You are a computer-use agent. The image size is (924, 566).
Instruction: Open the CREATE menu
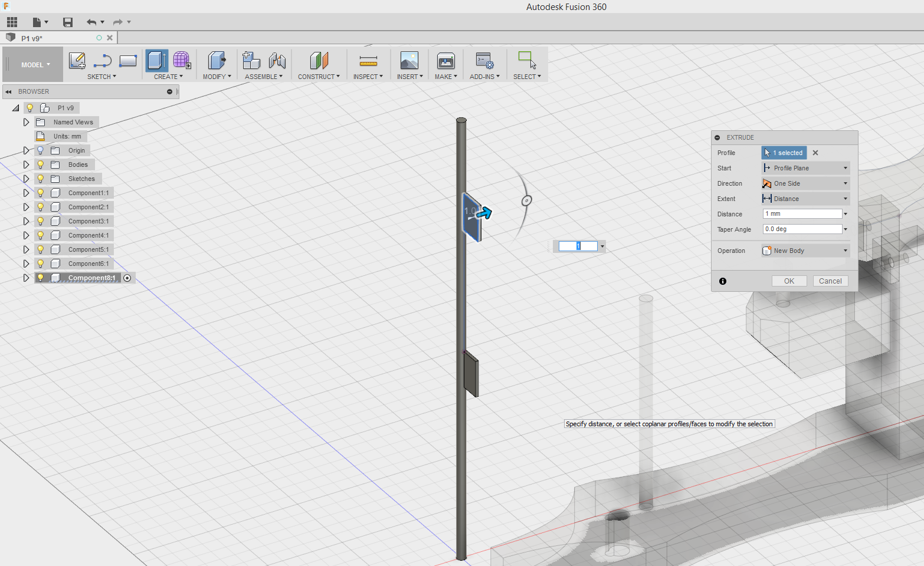(x=168, y=77)
